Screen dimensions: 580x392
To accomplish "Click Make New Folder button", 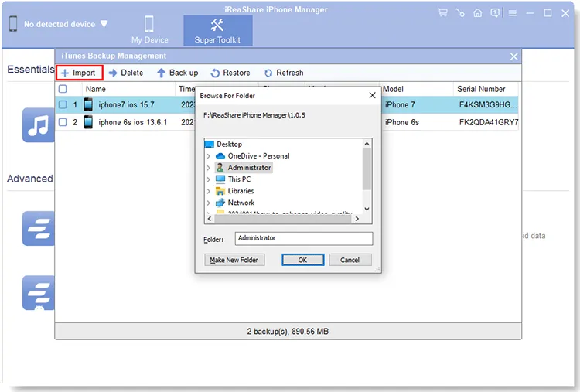I will pos(234,260).
